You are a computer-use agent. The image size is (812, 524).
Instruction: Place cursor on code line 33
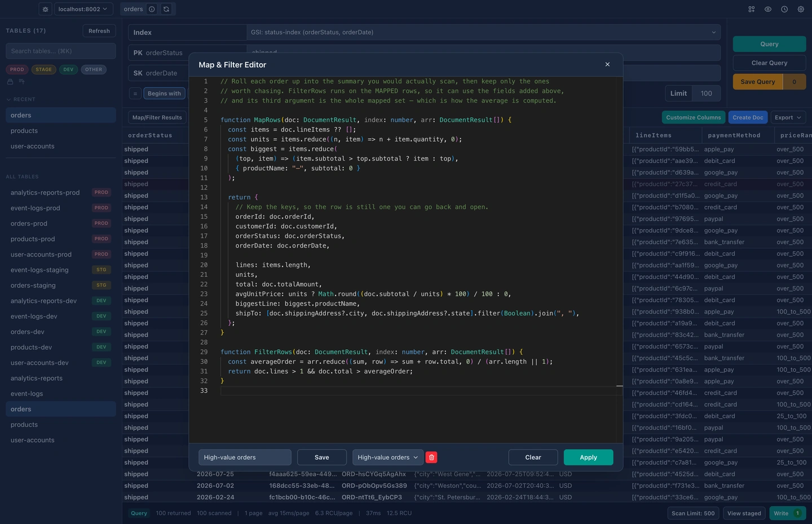click(x=417, y=391)
